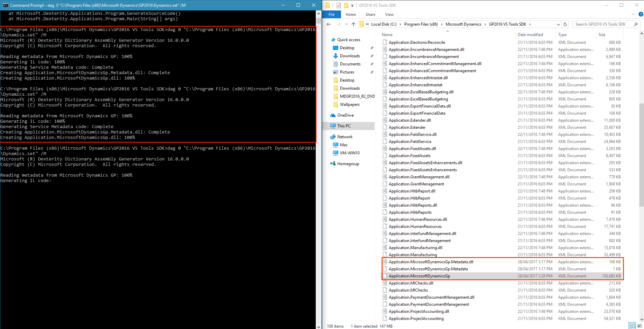This screenshot has height=329, width=644.
Task: Refresh the GP2016 VS Tools SDK folder
Action: (x=565, y=24)
